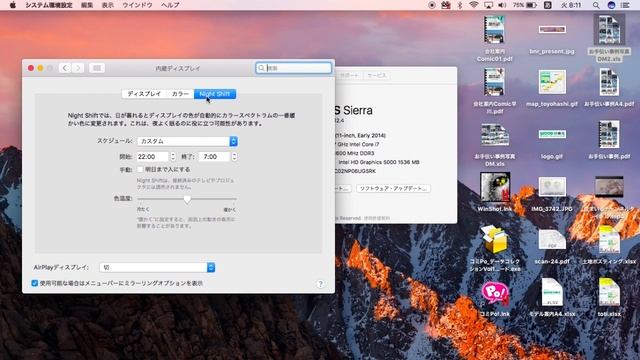This screenshot has height=360, width=640.
Task: Open the ヘルプ menu
Action: point(170,5)
